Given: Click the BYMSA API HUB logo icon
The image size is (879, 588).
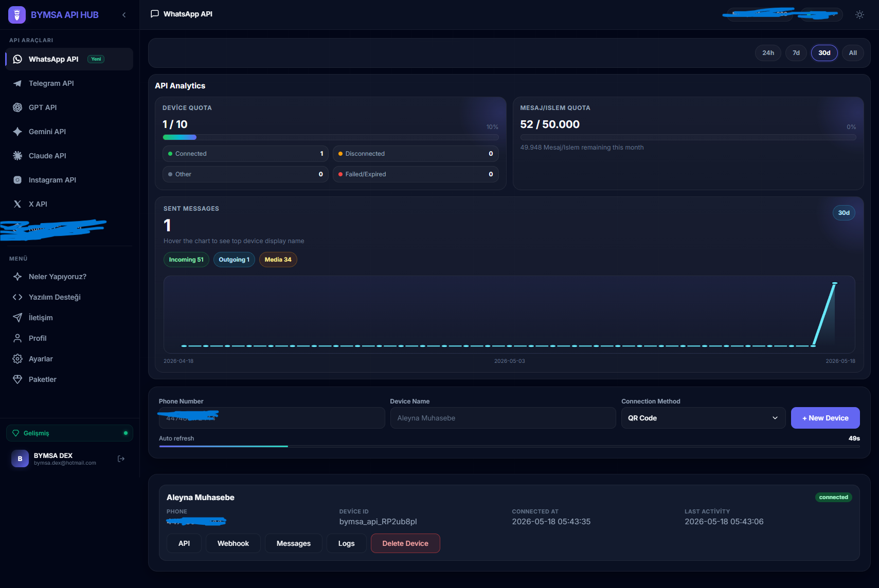Looking at the screenshot, I should (17, 15).
